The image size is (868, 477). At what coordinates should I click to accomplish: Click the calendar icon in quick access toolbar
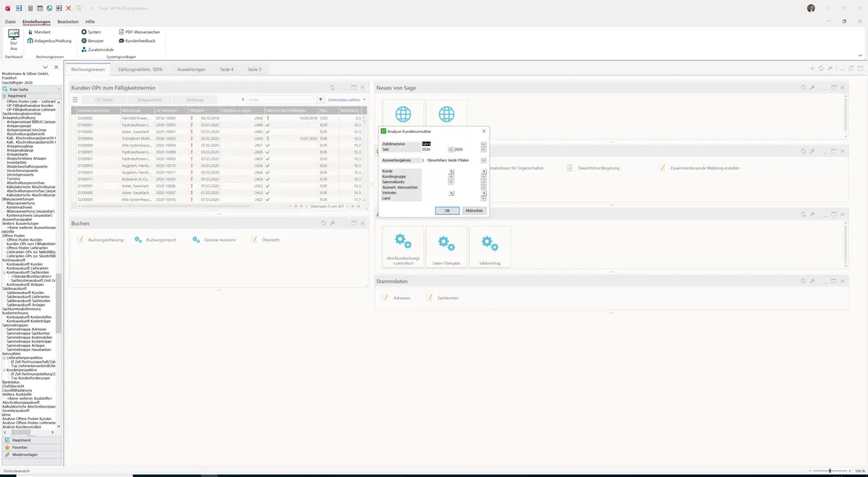click(39, 8)
